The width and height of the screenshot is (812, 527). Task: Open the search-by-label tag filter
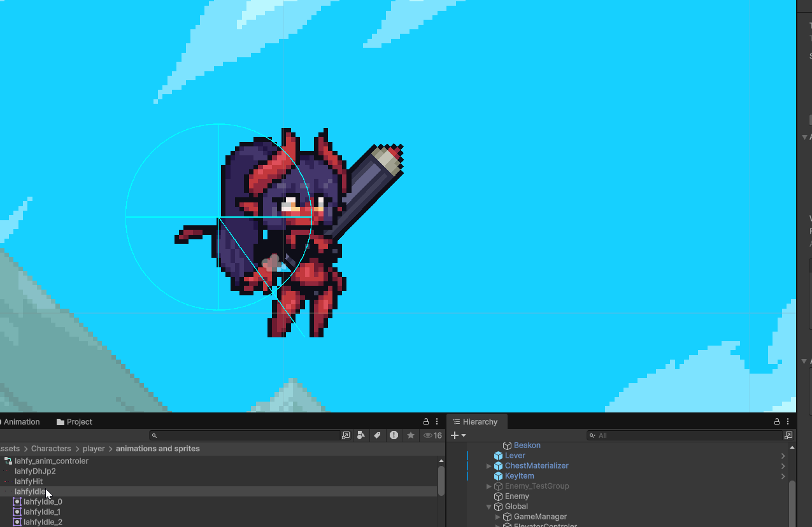coord(377,435)
